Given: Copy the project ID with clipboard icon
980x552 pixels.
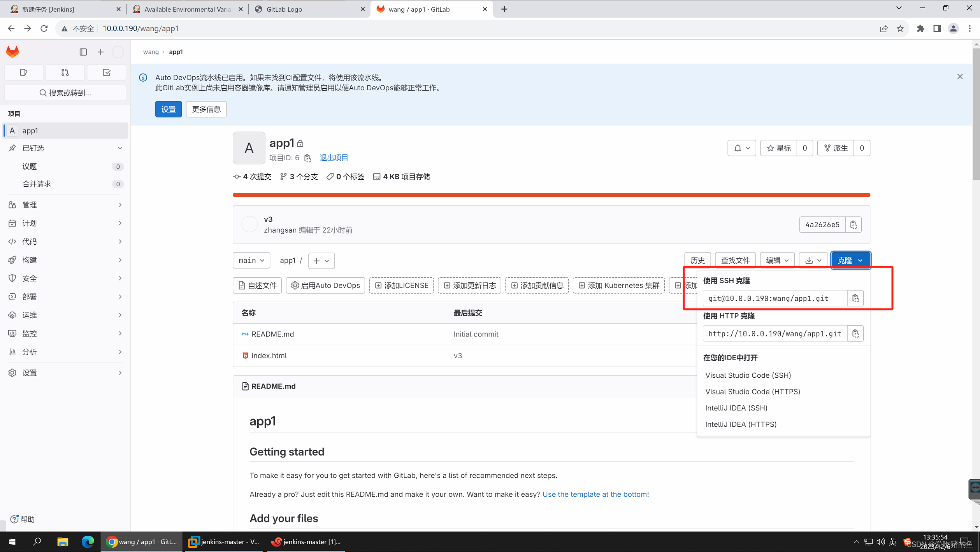Looking at the screenshot, I should click(307, 158).
